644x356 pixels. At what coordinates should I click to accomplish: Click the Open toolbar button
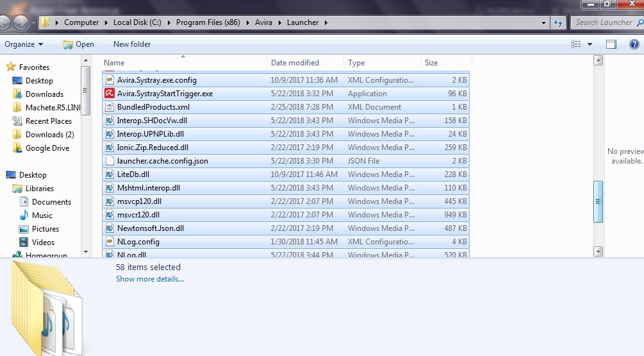[x=78, y=44]
